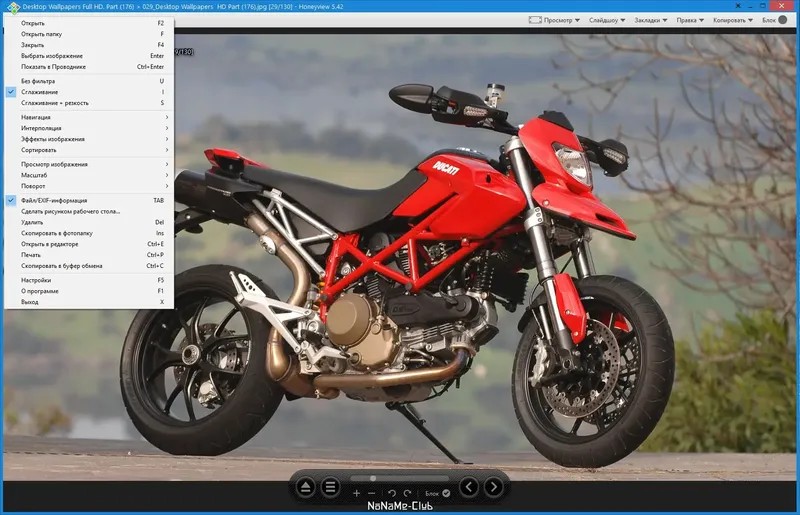The height and width of the screenshot is (515, 800).
Task: Choose Выход to exit
Action: [x=89, y=302]
